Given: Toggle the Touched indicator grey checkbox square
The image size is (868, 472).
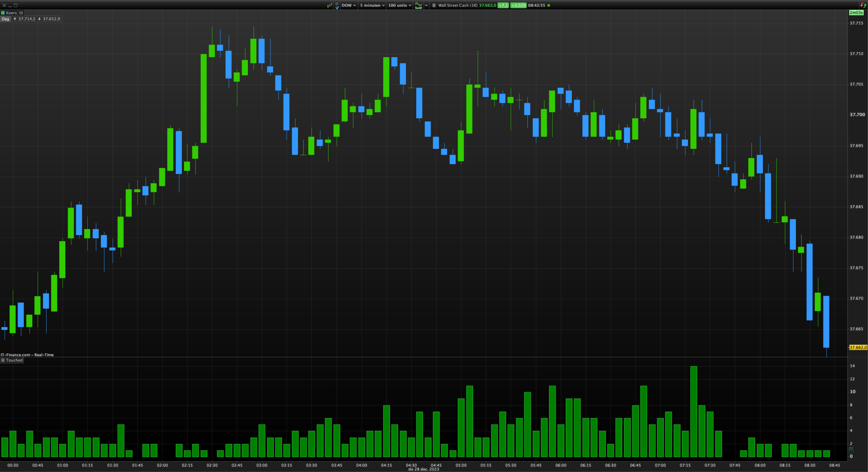Looking at the screenshot, I should 3,360.
